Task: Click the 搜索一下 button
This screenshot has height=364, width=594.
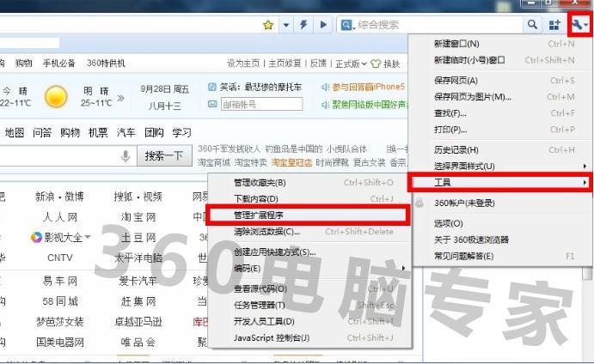Action: [164, 155]
